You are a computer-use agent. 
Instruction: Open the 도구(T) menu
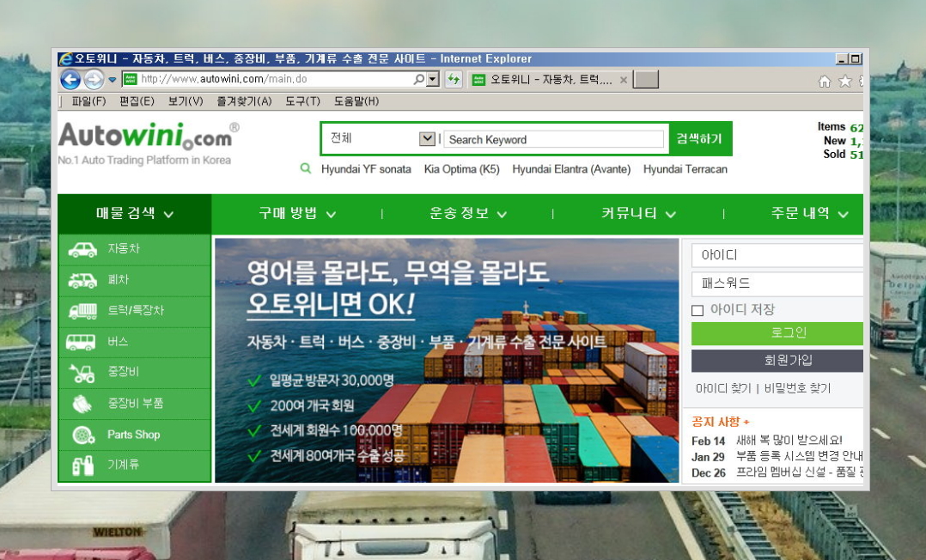point(302,101)
